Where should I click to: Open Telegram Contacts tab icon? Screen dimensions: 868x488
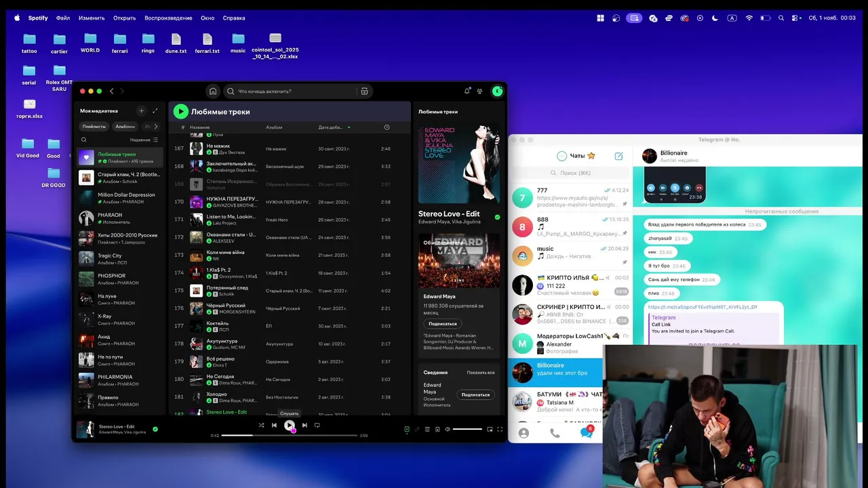point(524,433)
